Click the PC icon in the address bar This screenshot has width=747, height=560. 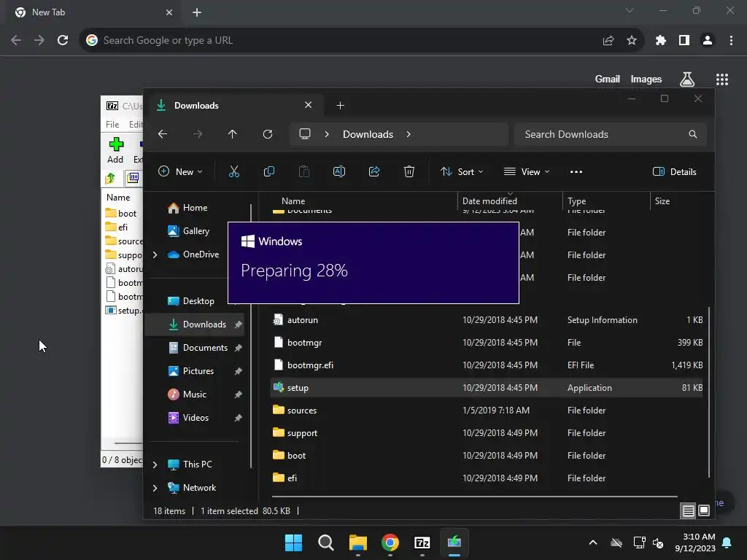point(305,134)
